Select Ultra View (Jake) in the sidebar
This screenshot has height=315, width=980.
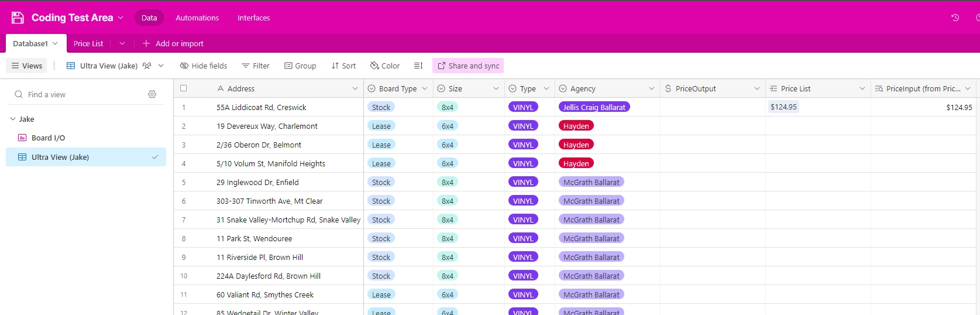coord(86,157)
